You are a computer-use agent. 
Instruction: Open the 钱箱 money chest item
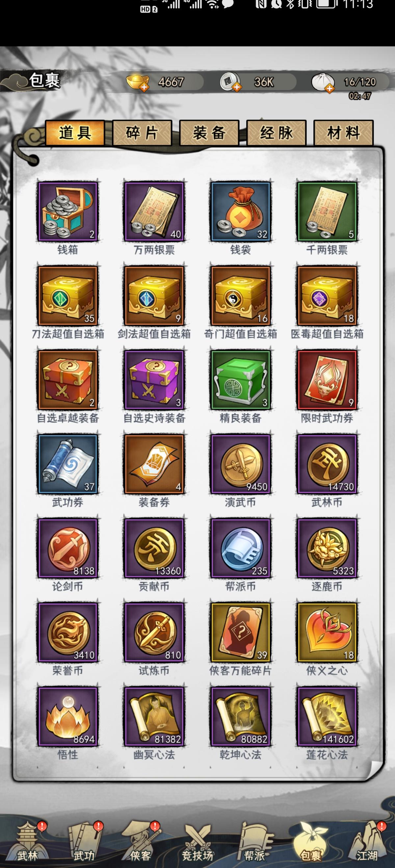68,211
